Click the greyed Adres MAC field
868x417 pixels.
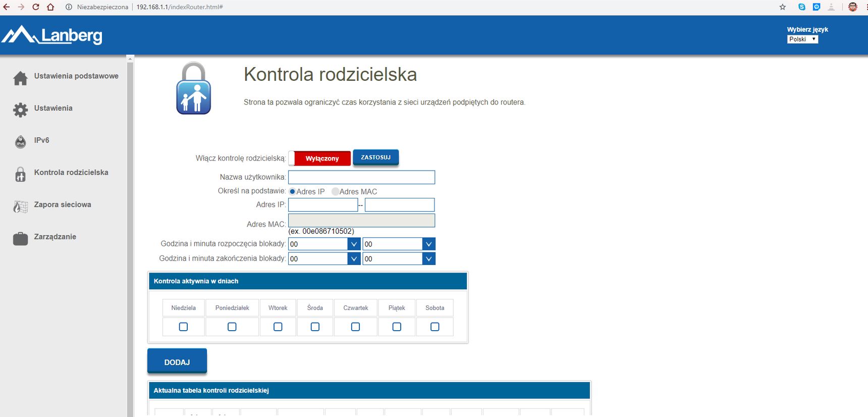[x=361, y=221]
